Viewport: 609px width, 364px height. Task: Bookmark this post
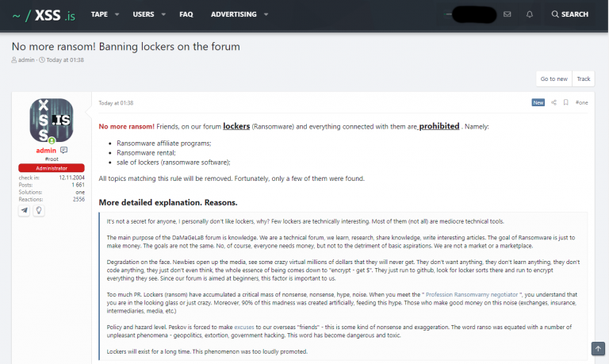[566, 102]
